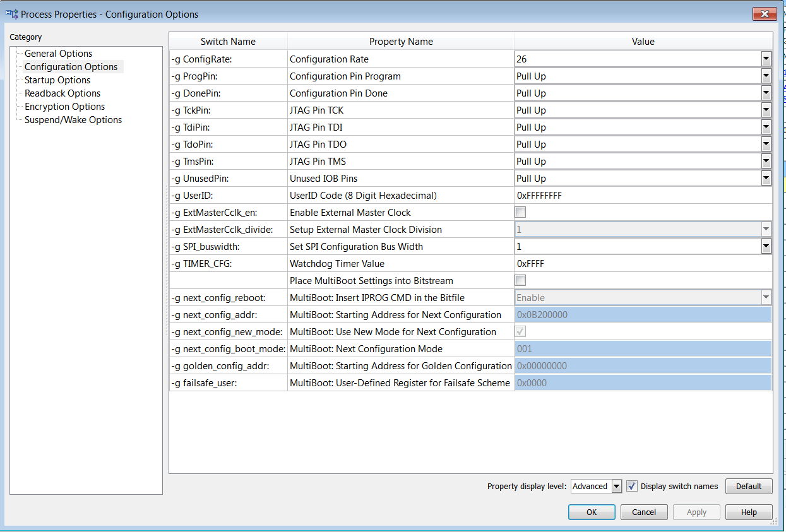Click the Switch Name column header
Image resolution: width=786 pixels, height=532 pixels.
coord(228,42)
